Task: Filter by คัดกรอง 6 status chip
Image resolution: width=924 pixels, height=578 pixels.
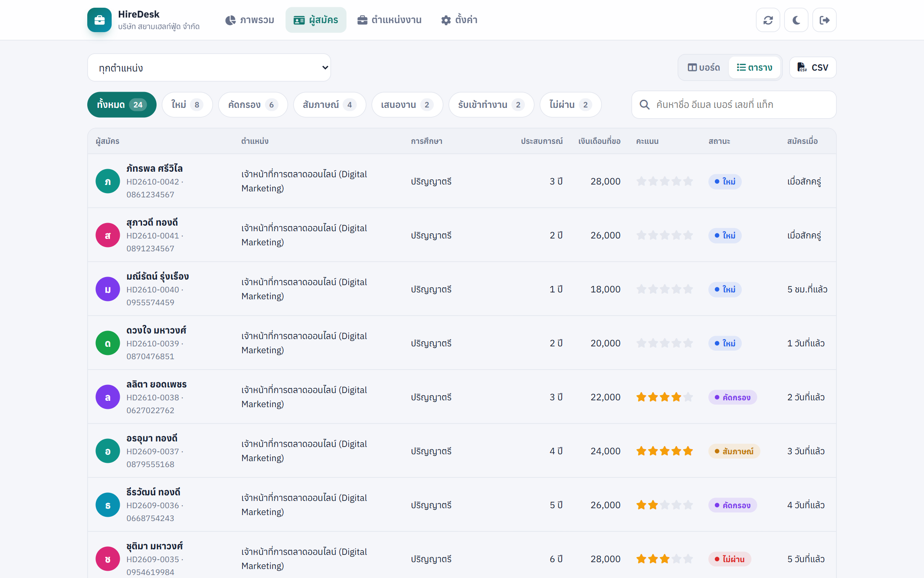Action: point(253,105)
